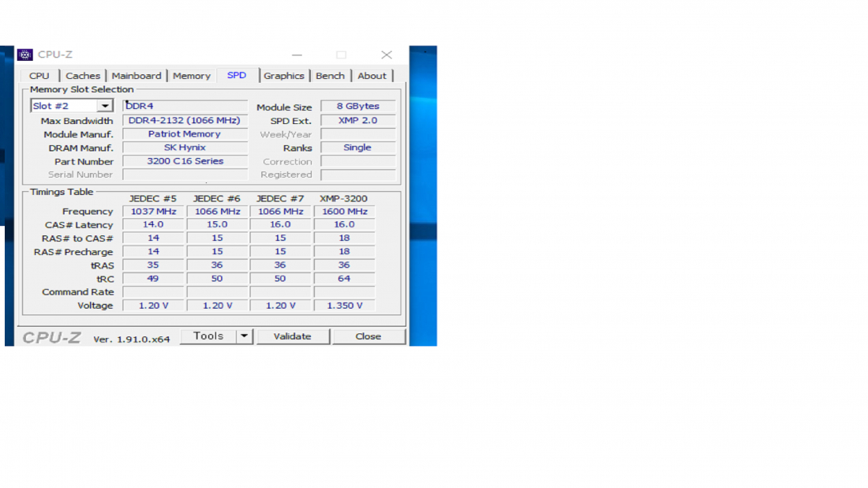The height and width of the screenshot is (488, 868).
Task: Click the Validate button
Action: [x=292, y=336]
